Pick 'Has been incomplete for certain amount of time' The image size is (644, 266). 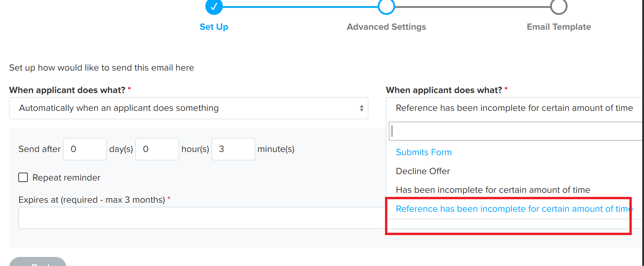point(493,190)
